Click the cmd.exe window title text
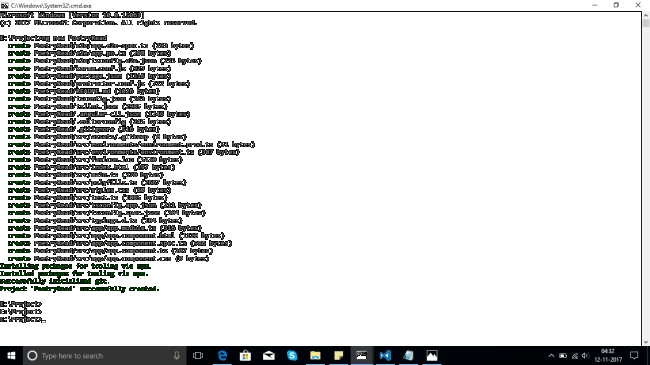This screenshot has width=650, height=365. 51,5
